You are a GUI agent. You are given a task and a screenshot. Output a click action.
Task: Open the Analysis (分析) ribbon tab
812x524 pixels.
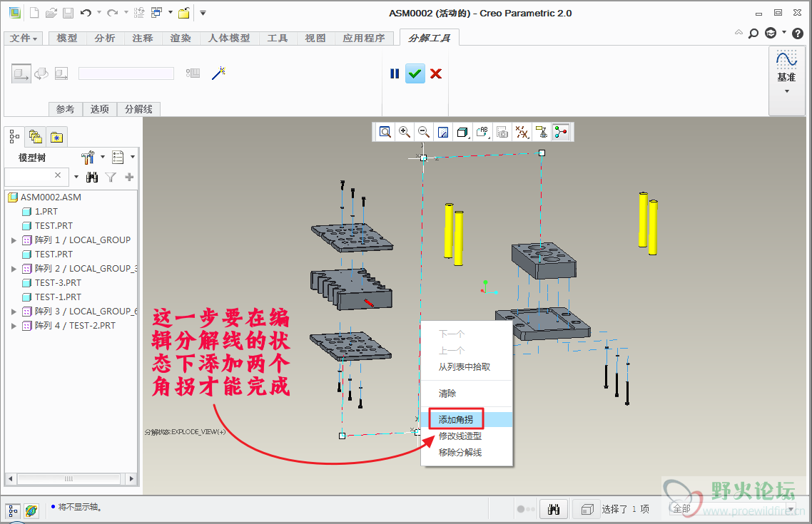105,38
